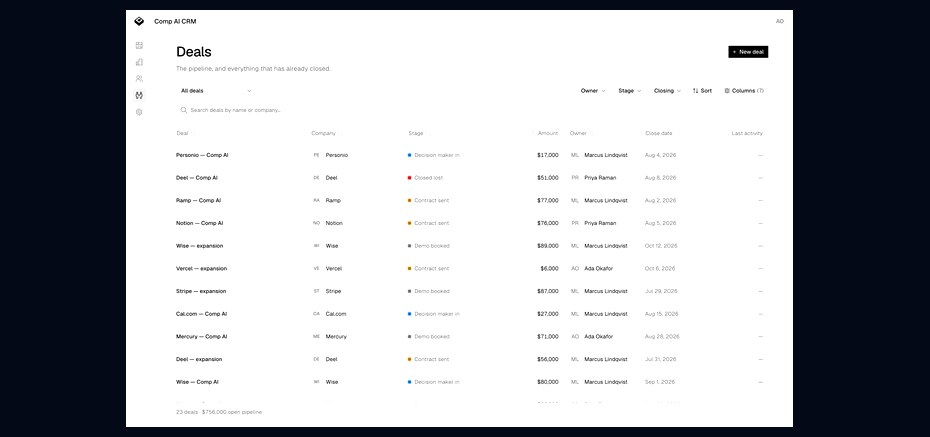Open the Mercury — Comp AI deal

[x=202, y=336]
